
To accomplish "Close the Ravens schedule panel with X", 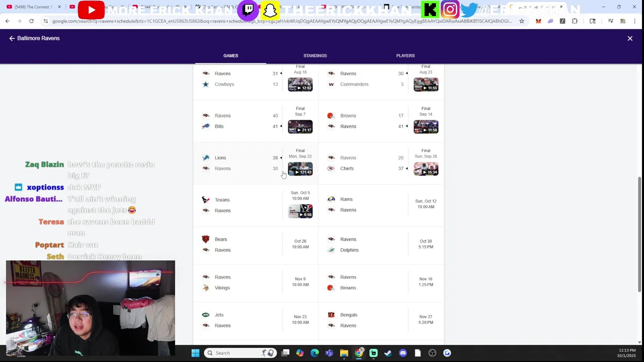I will pyautogui.click(x=630, y=38).
